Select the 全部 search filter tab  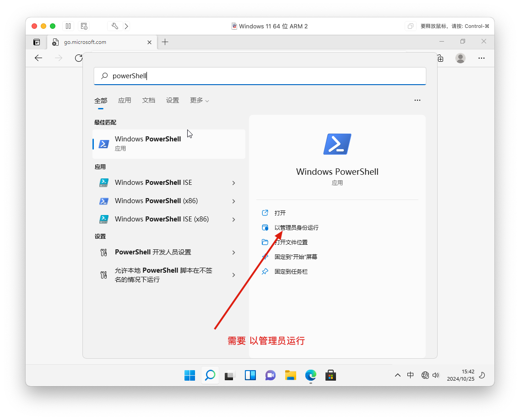pos(101,101)
